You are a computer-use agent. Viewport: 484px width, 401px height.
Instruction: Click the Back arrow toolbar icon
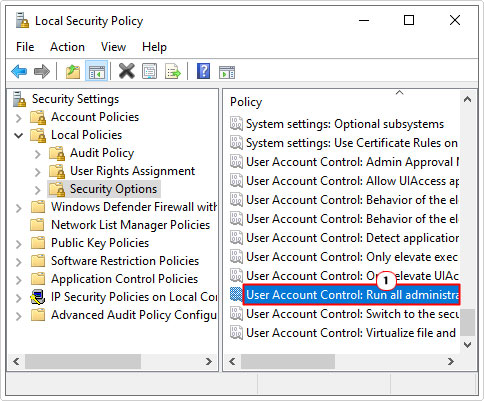(19, 71)
